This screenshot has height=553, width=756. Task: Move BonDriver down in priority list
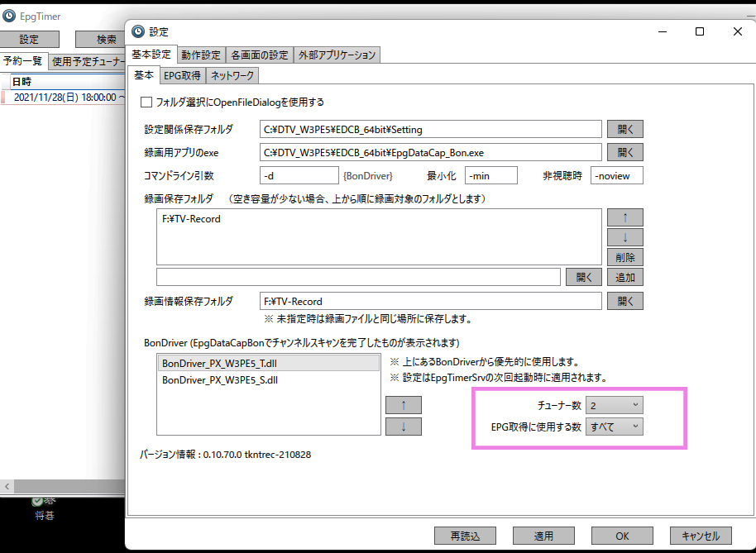[404, 427]
